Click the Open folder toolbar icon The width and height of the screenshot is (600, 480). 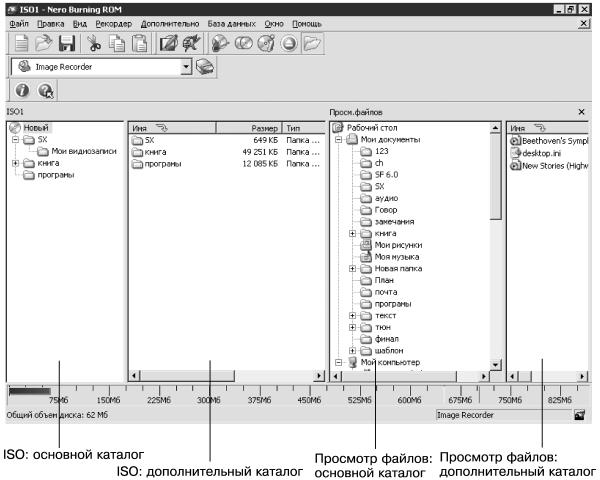44,43
